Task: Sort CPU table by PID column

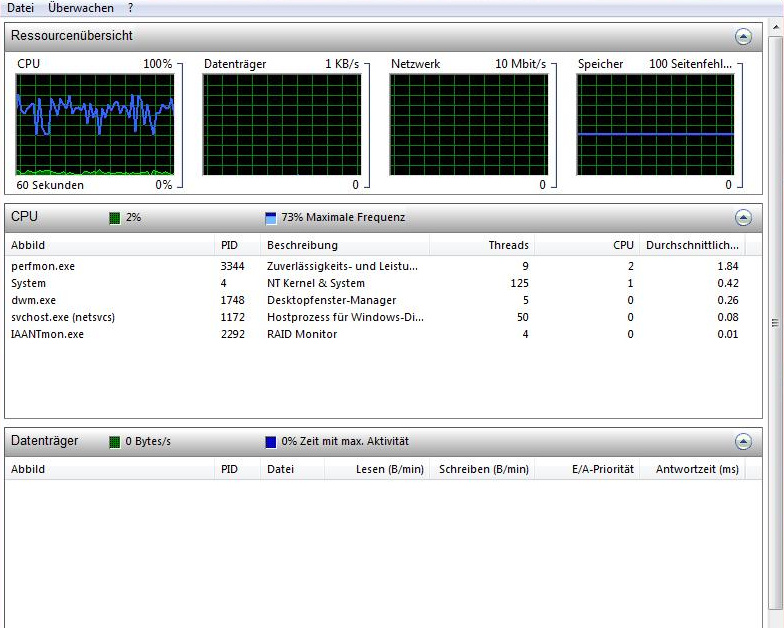Action: click(x=238, y=245)
